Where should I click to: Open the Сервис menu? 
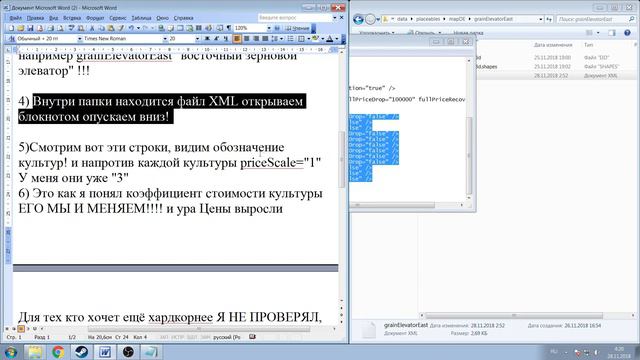pyautogui.click(x=118, y=18)
